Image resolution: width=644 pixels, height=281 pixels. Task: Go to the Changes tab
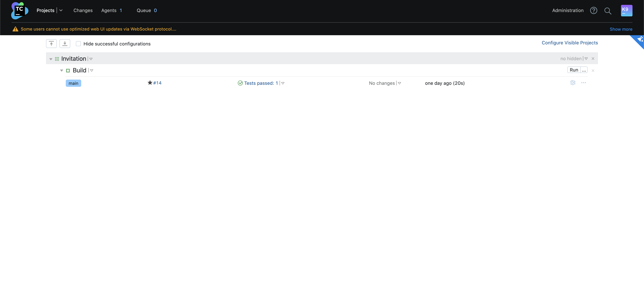pyautogui.click(x=83, y=10)
